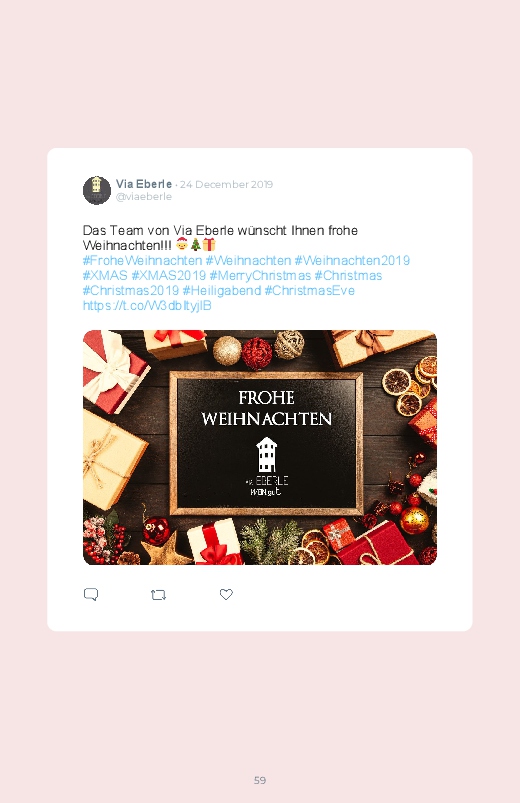The image size is (520, 803).
Task: Click page number 59 at the bottom
Action: [x=260, y=780]
